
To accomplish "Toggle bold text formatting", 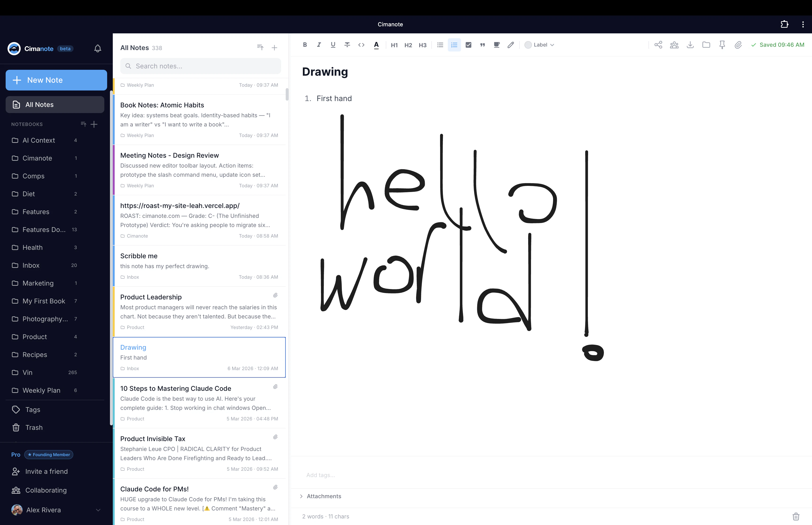I will click(305, 45).
